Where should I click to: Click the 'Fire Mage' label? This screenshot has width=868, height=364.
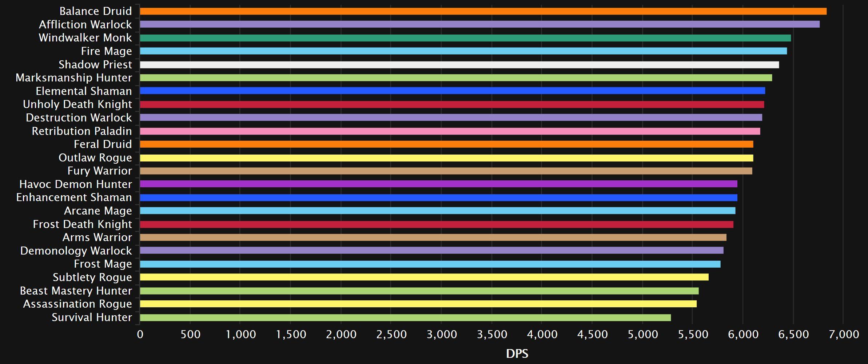[107, 51]
